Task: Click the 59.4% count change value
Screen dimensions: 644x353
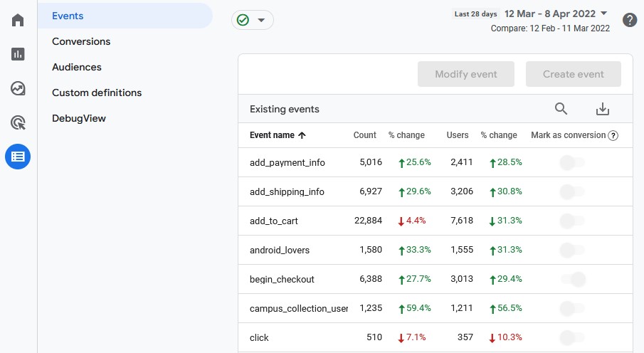Action: pyautogui.click(x=418, y=308)
